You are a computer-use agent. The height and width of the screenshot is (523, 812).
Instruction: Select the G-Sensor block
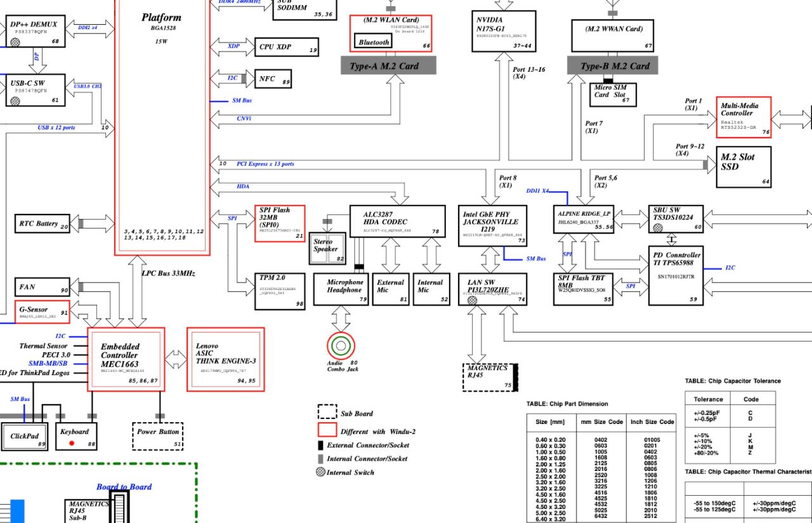[x=42, y=311]
